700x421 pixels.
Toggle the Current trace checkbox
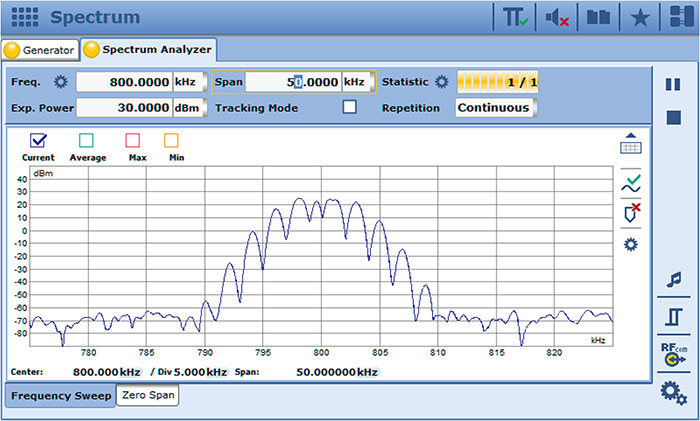pos(38,141)
